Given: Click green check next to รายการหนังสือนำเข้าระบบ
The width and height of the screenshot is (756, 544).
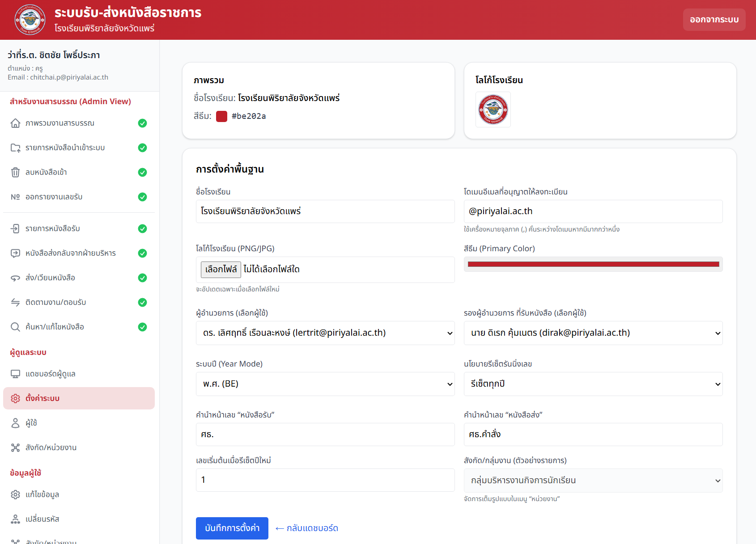Looking at the screenshot, I should click(x=142, y=148).
